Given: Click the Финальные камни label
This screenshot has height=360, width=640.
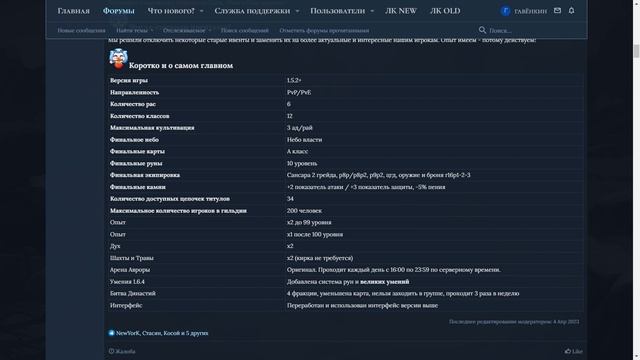Looking at the screenshot, I should (138, 187).
